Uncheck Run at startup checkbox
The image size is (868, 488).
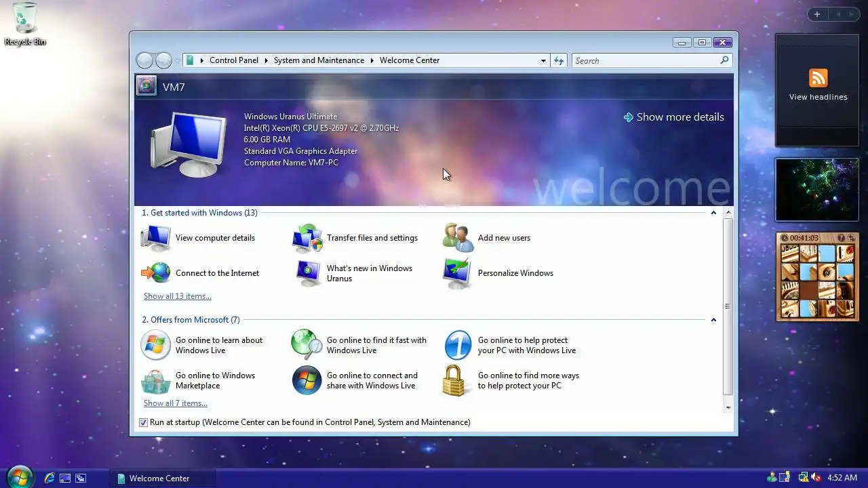(143, 422)
